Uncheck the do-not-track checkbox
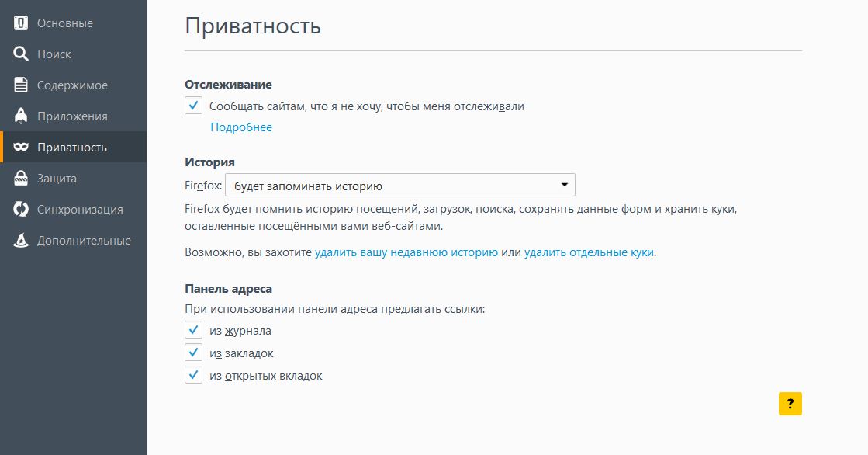Screen dimensions: 868x455 [x=194, y=106]
